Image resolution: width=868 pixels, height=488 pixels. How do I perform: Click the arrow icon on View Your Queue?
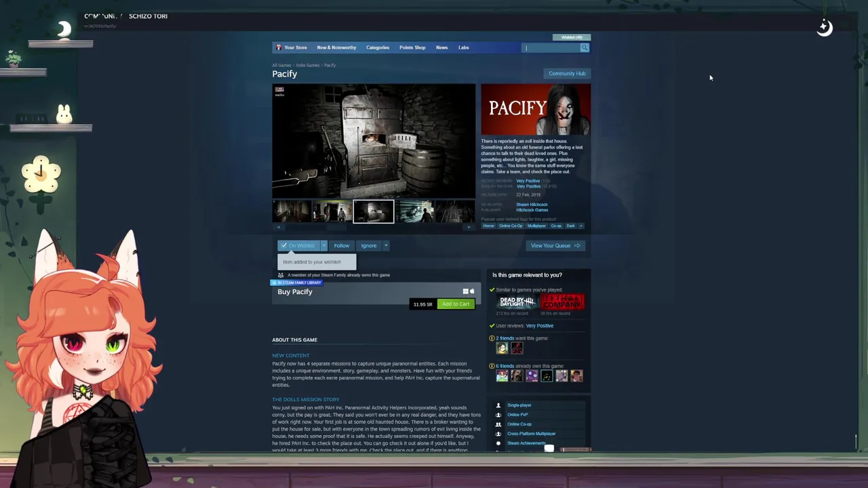coord(577,245)
